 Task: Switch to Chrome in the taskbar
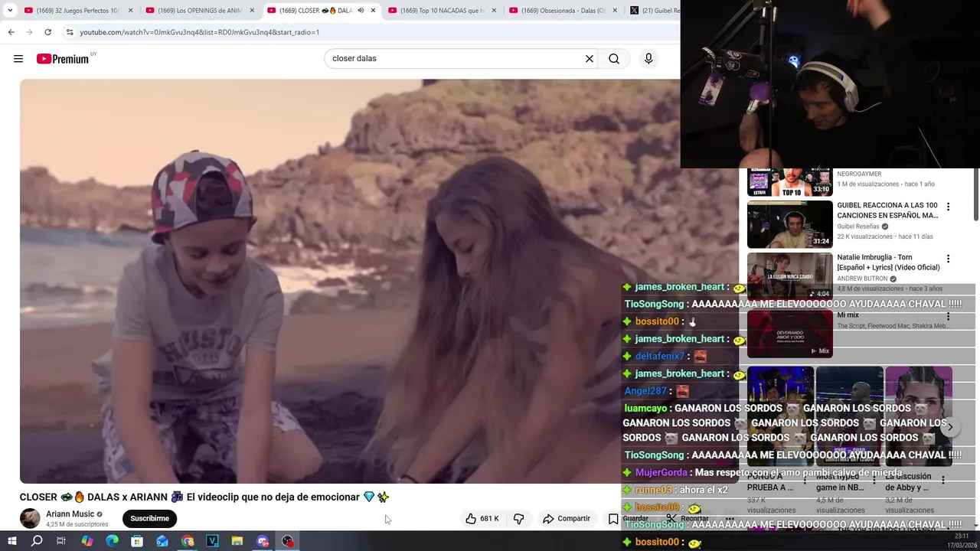188,541
